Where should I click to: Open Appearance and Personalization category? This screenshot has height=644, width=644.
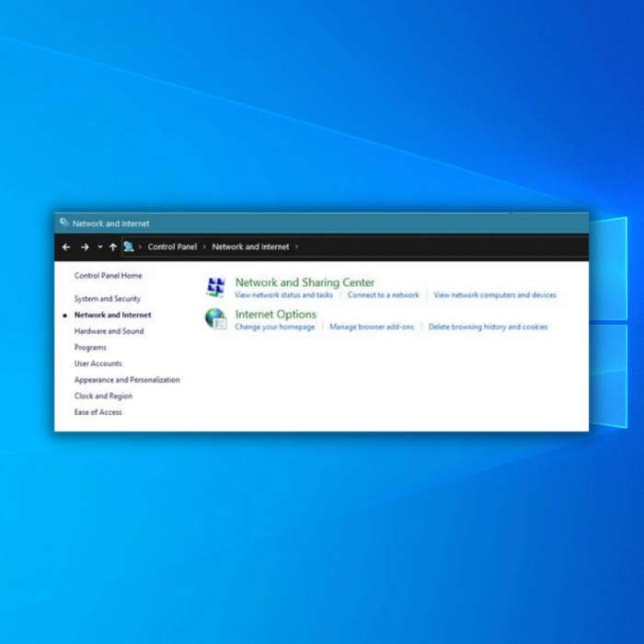tap(127, 380)
